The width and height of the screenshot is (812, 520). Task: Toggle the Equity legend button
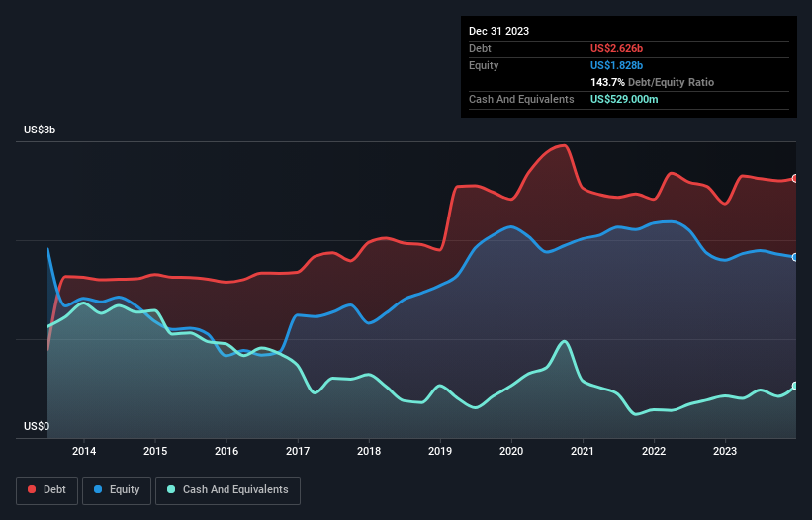pos(117,490)
